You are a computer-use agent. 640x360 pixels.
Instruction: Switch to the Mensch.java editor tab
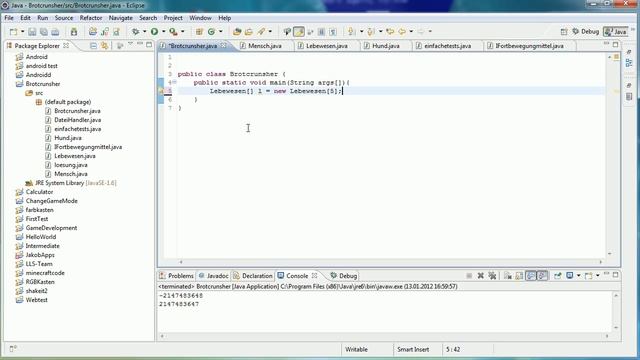(x=265, y=46)
